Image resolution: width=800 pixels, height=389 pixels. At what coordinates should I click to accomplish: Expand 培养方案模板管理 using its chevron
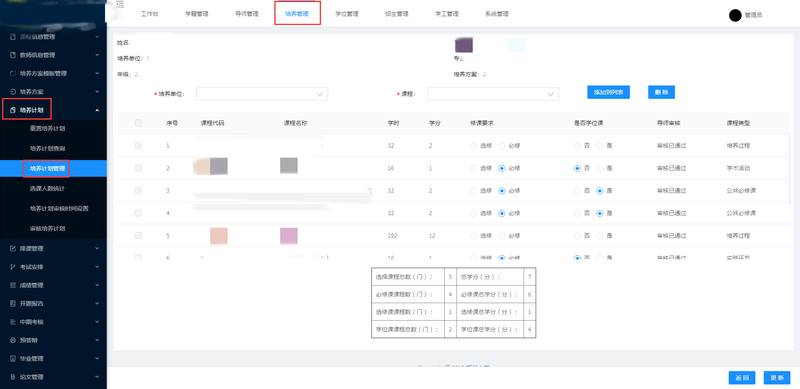click(x=97, y=74)
